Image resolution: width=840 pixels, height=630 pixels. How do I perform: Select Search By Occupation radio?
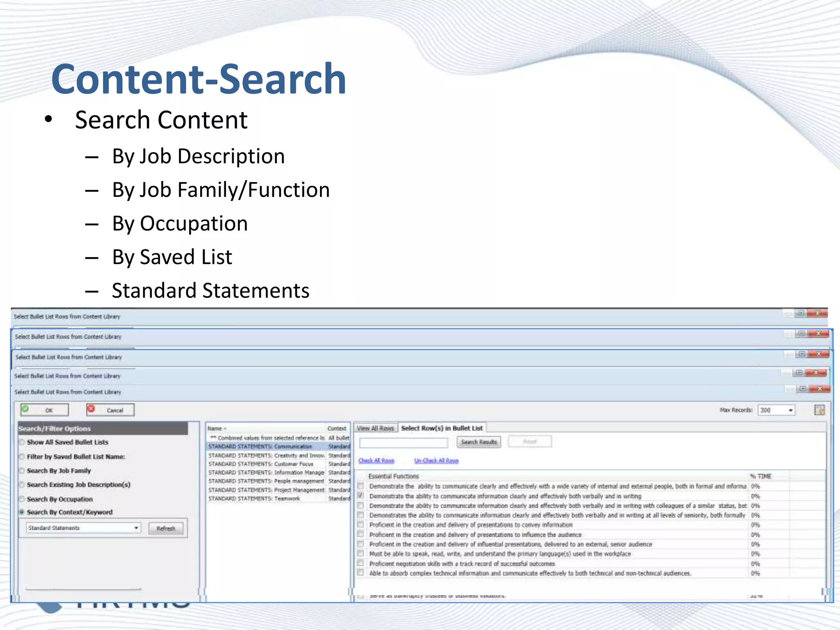tap(22, 499)
